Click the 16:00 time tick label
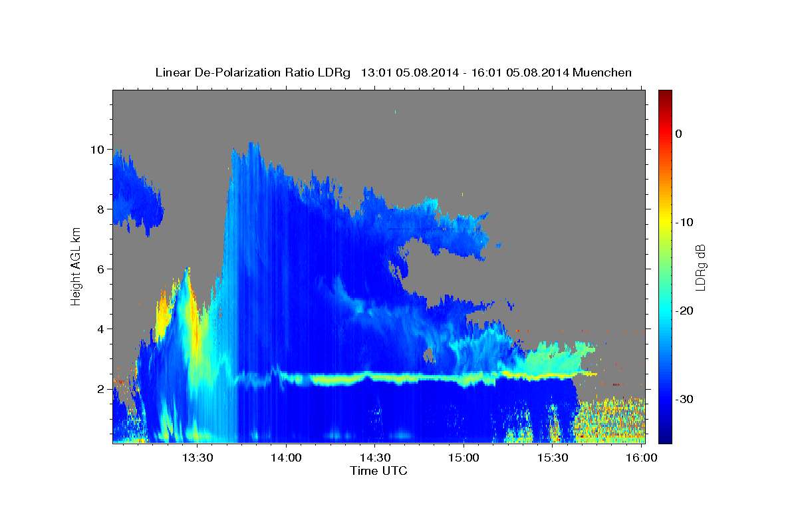The image size is (798, 532). 641,458
